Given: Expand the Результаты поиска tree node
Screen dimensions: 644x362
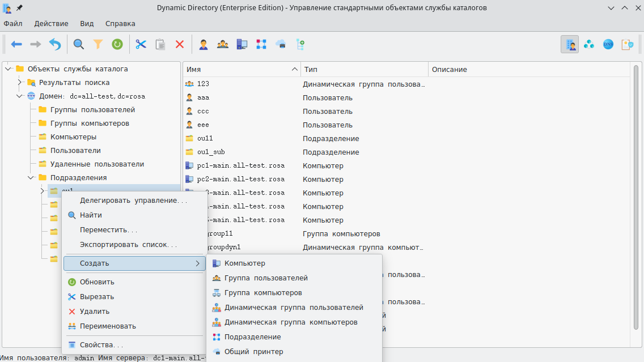Looking at the screenshot, I should point(19,83).
